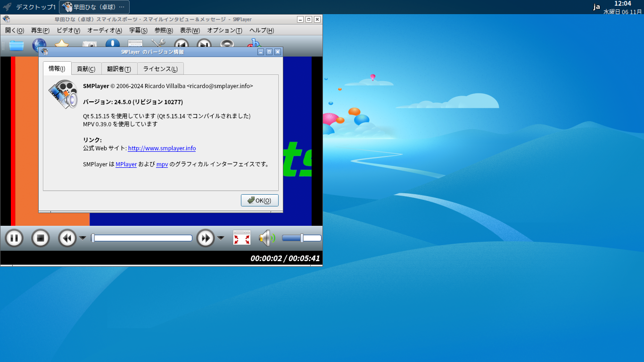Open the オーディオ(A) menu
Image resolution: width=644 pixels, height=362 pixels.
tap(105, 31)
